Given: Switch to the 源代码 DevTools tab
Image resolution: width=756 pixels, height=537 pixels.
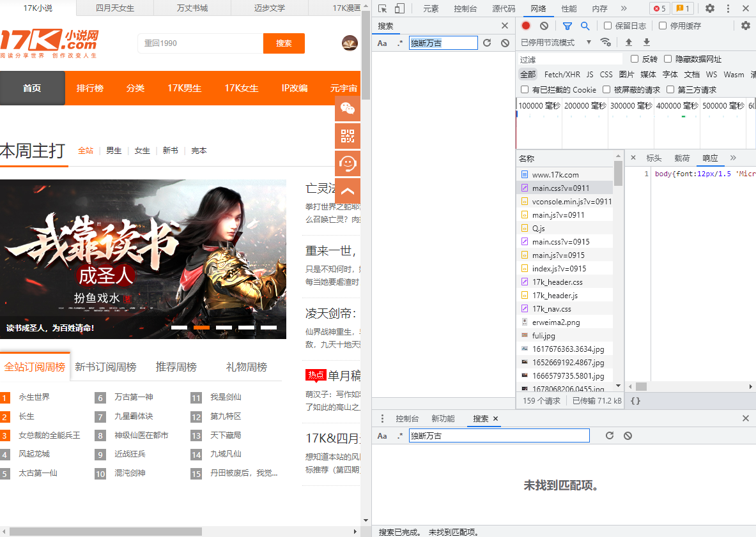Looking at the screenshot, I should pos(504,9).
